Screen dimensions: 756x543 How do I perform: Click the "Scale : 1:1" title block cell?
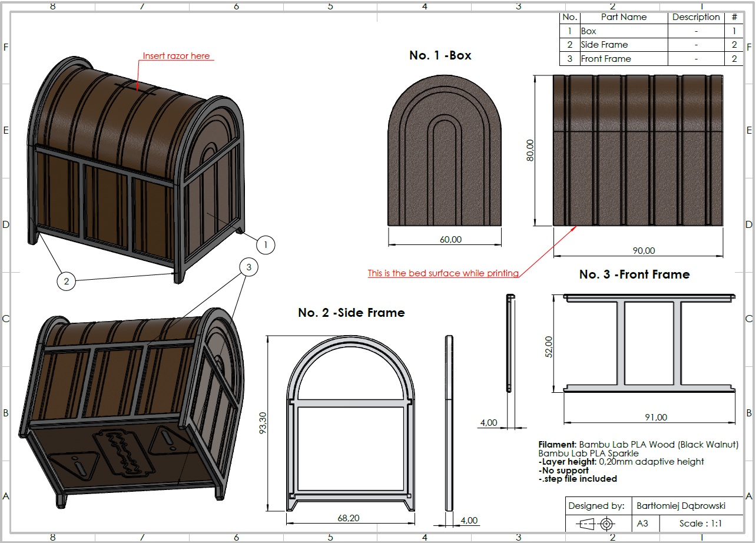tap(700, 524)
